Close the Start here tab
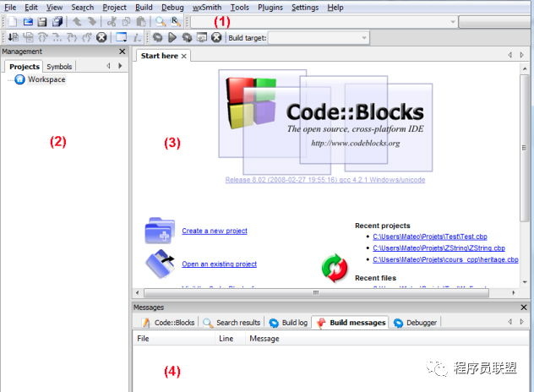 pos(184,57)
